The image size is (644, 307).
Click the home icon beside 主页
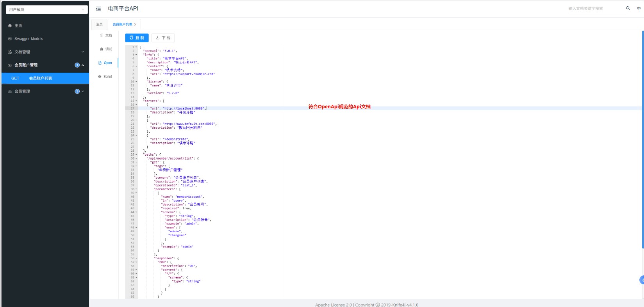(x=10, y=26)
